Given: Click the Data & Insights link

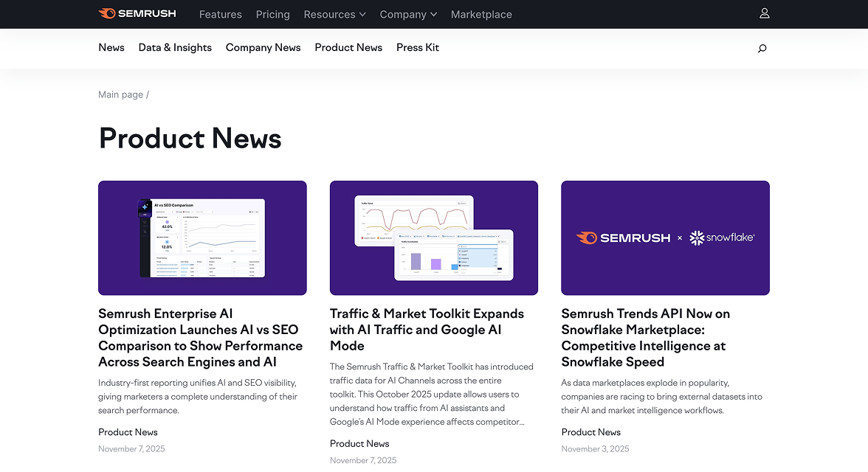Looking at the screenshot, I should (175, 47).
